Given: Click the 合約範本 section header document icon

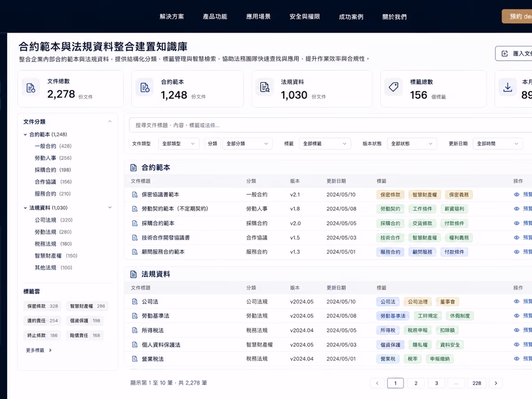Looking at the screenshot, I should coord(133,168).
